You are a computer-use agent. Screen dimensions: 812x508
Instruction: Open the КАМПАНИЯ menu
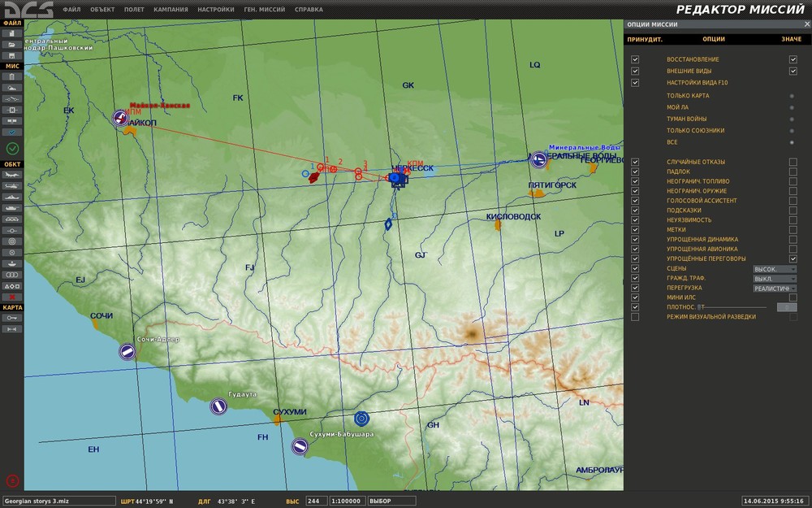point(171,10)
